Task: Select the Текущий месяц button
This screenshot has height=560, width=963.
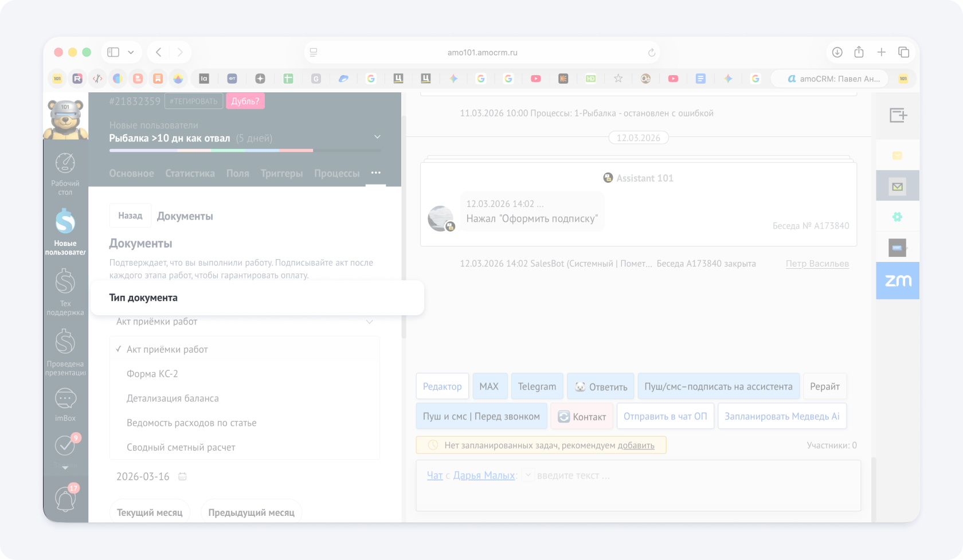Action: (x=150, y=512)
